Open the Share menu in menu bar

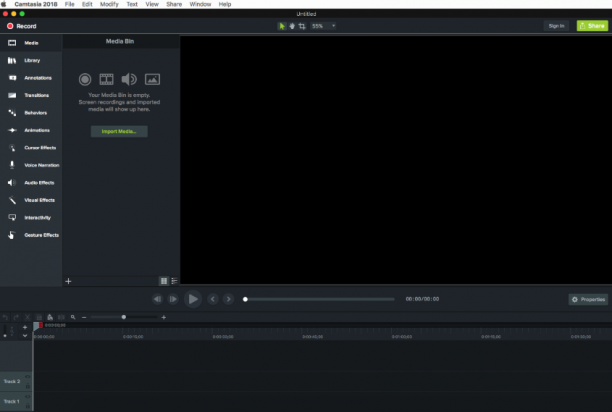pos(174,4)
